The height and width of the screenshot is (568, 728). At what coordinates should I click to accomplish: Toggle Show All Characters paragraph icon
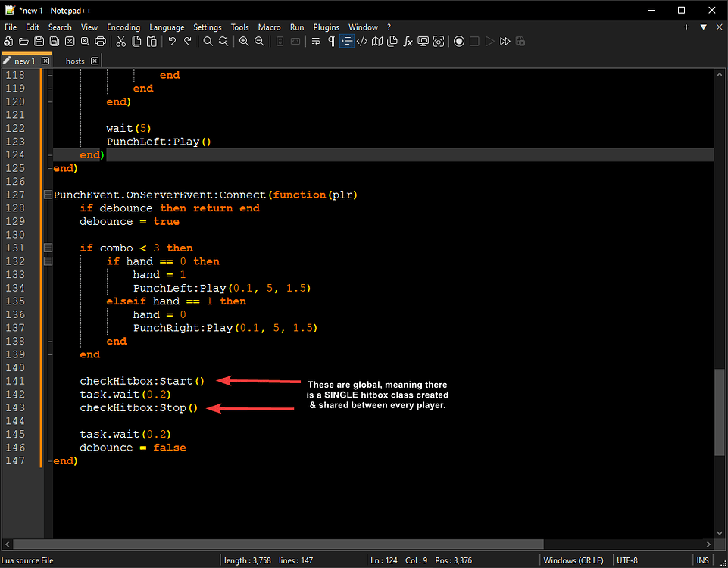[331, 41]
